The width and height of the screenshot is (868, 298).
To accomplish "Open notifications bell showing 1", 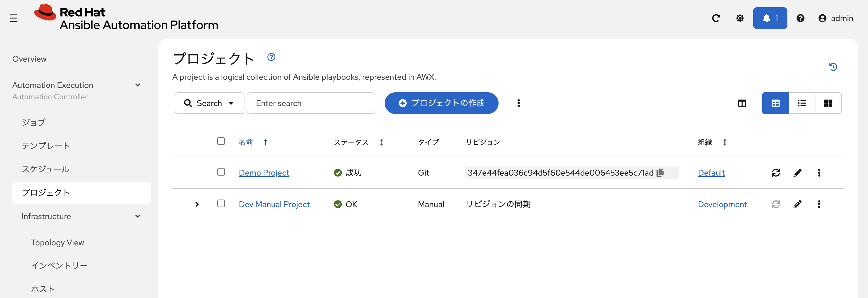I will 770,18.
